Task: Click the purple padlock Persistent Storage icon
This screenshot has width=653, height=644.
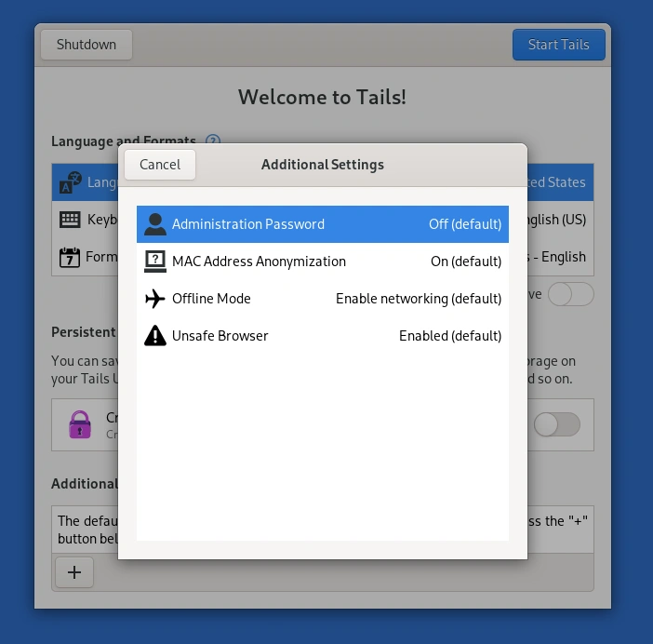Action: 80,424
